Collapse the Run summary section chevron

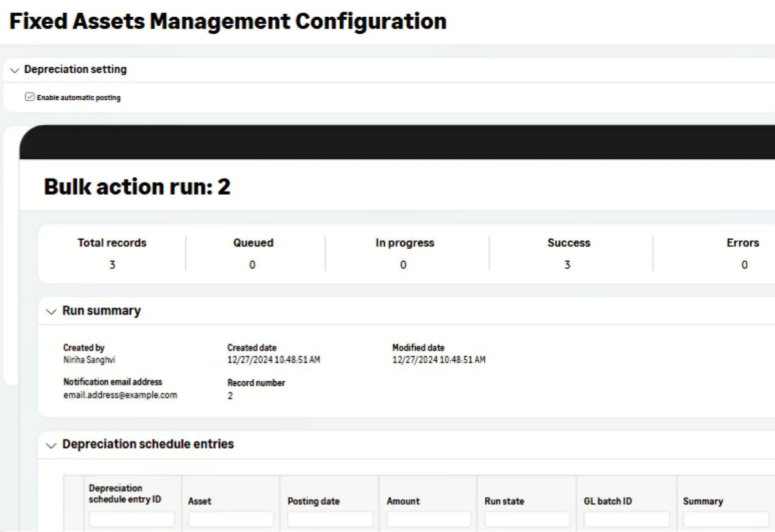52,311
